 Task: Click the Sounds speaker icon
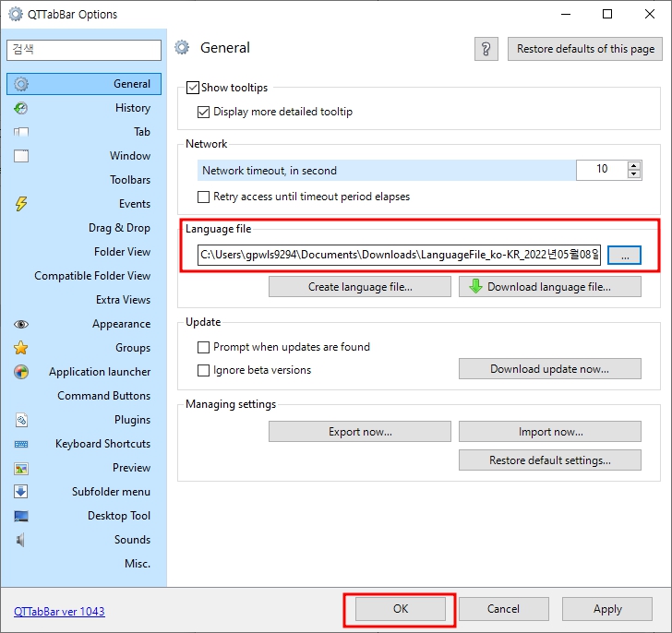20,540
